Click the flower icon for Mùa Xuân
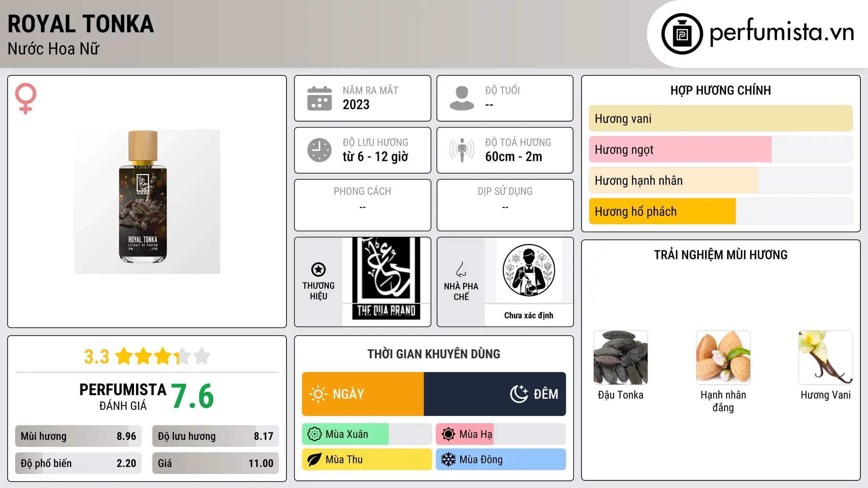868x488 pixels. (314, 434)
